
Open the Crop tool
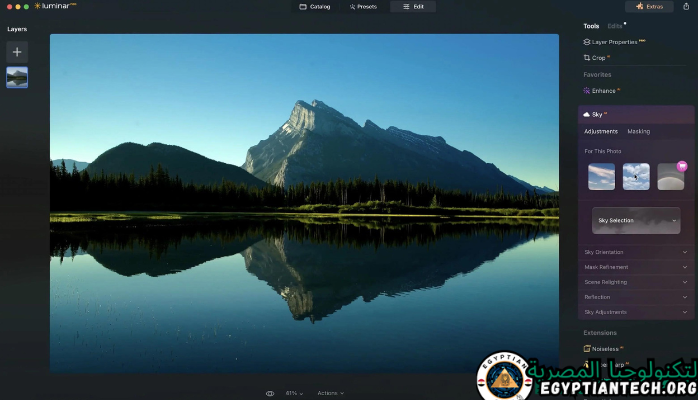pyautogui.click(x=598, y=58)
